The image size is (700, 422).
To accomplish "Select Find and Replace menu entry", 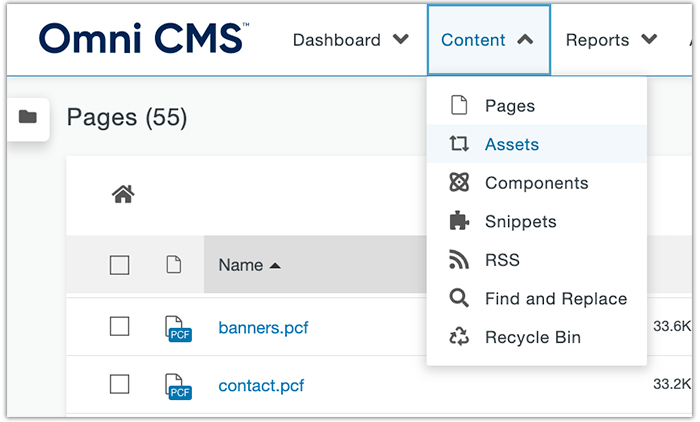I will [537, 298].
